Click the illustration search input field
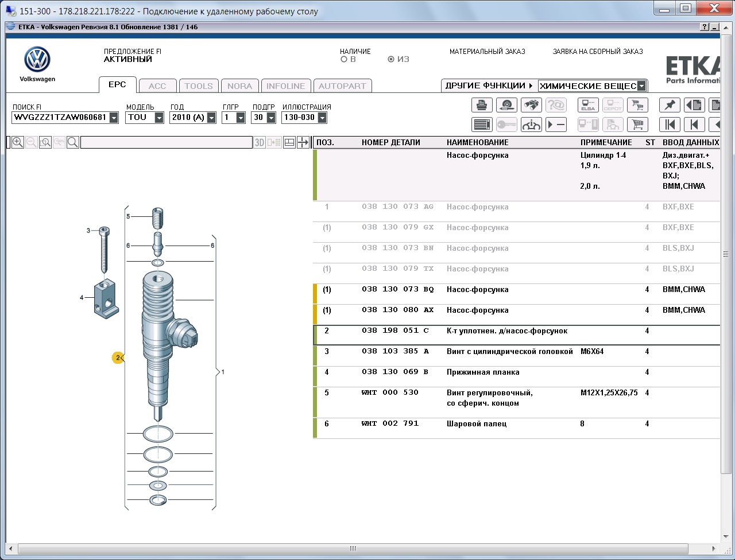 (x=167, y=142)
